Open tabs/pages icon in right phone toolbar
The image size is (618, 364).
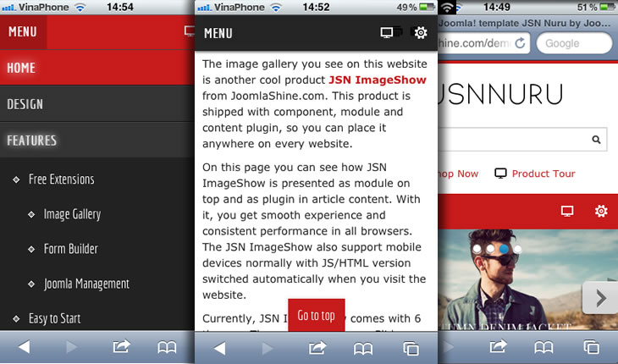click(592, 347)
